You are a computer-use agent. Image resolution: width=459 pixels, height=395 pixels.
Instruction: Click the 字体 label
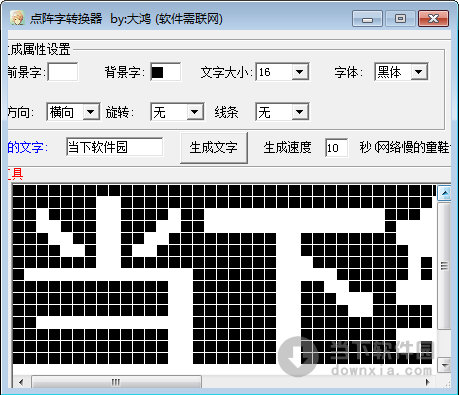click(x=349, y=72)
